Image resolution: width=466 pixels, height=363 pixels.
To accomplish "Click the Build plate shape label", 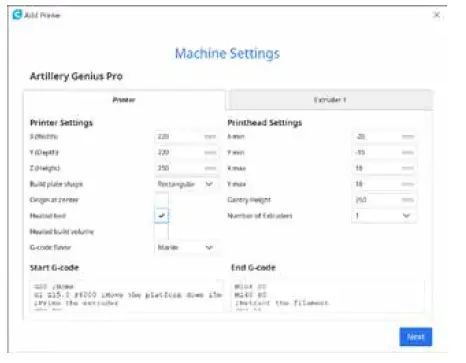I will tap(56, 184).
